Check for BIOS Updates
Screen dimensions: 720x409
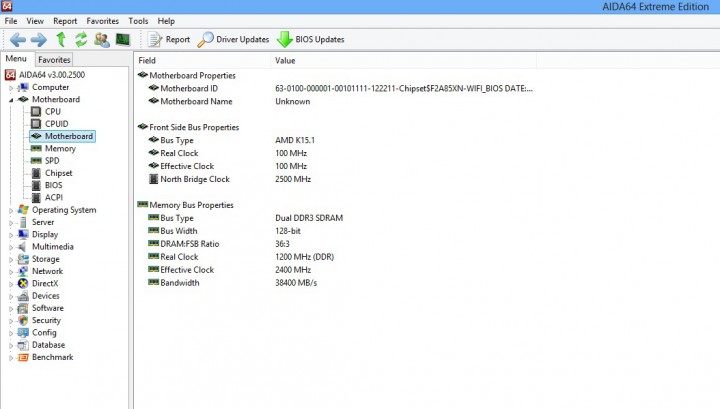pos(310,39)
